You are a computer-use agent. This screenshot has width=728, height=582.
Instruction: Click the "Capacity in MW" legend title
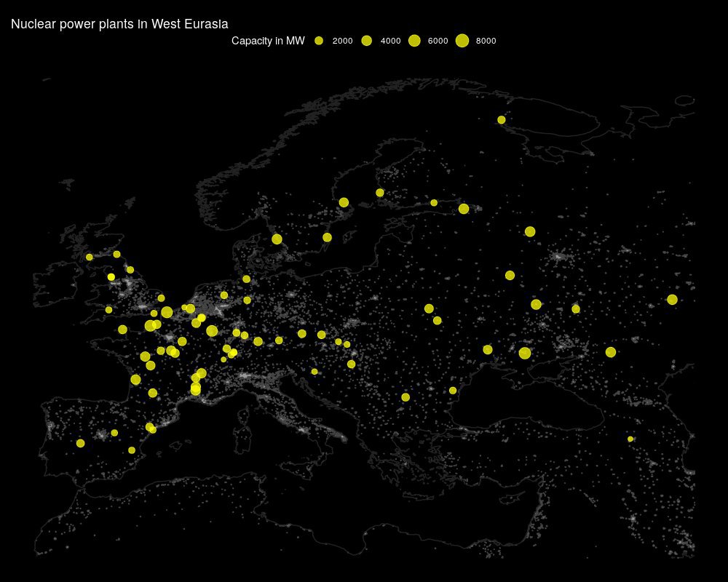(x=268, y=41)
